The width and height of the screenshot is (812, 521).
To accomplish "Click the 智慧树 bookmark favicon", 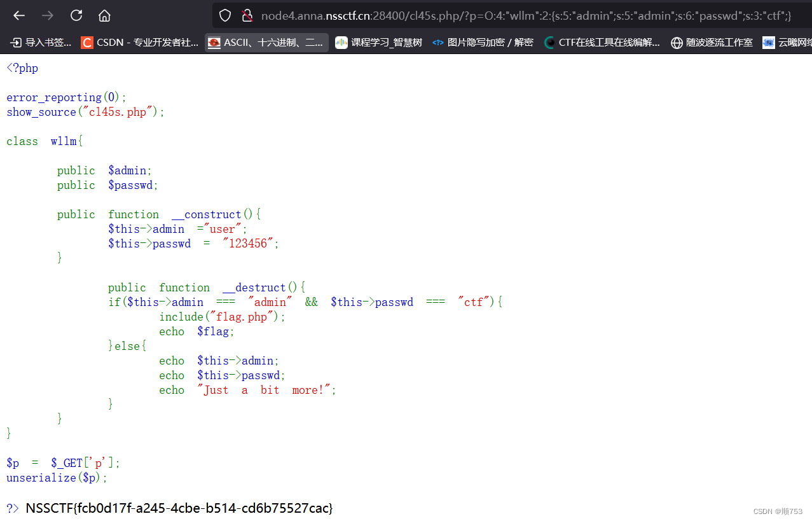I will click(341, 43).
